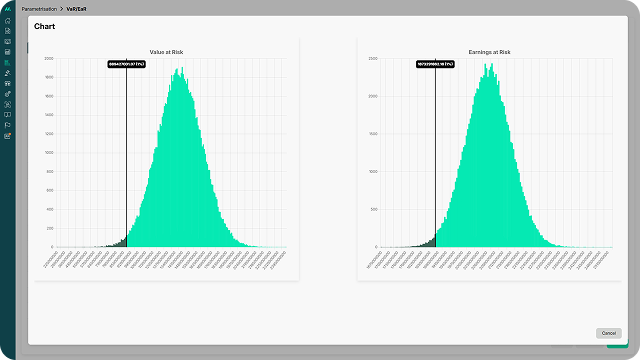The height and width of the screenshot is (360, 640).
Task: Open the gift box icon in the sidebar
Action: pos(7,83)
